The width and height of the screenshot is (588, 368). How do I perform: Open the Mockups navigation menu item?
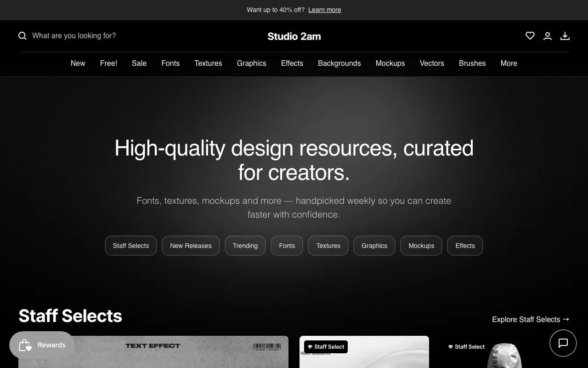point(390,63)
